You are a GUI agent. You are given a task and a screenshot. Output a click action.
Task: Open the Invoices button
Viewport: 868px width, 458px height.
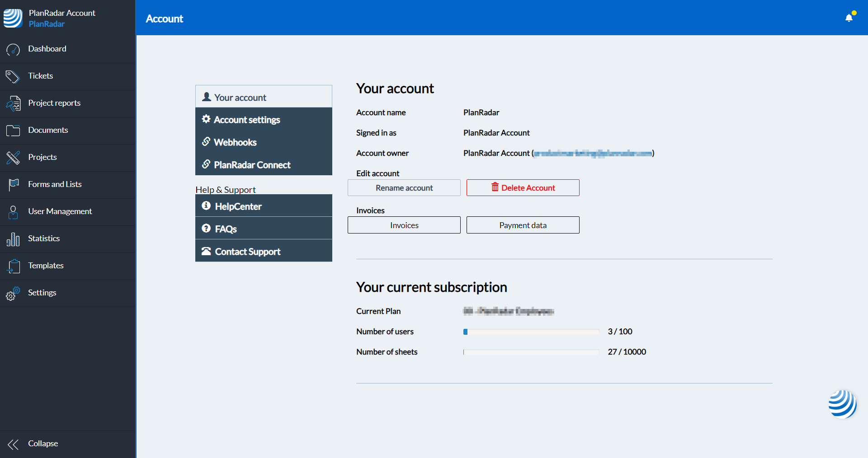coord(404,225)
